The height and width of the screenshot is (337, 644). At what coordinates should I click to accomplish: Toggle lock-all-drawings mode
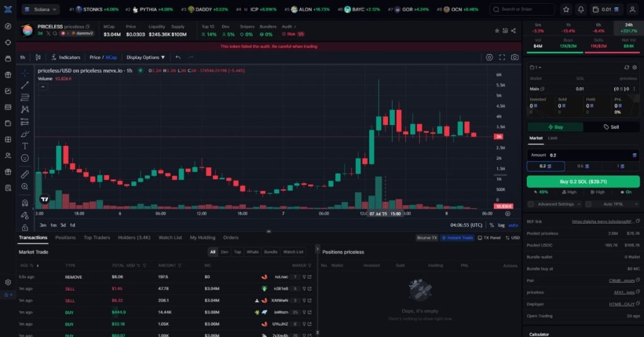(x=25, y=228)
